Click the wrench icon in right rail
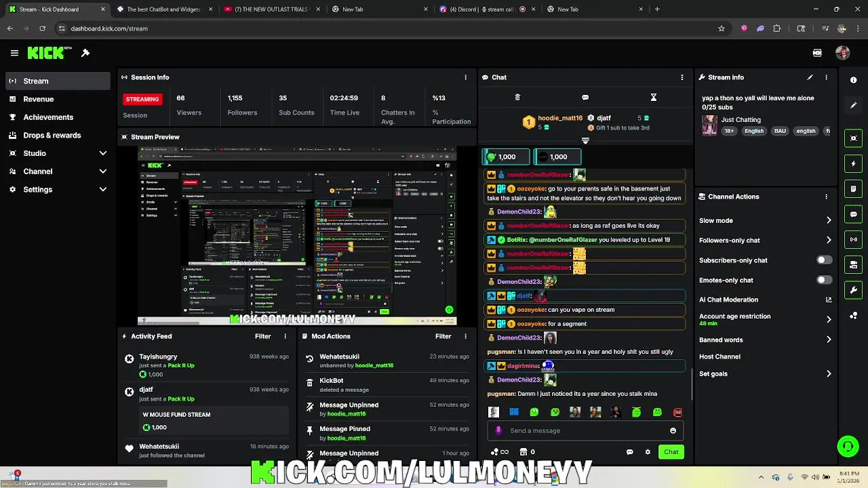 click(x=853, y=290)
